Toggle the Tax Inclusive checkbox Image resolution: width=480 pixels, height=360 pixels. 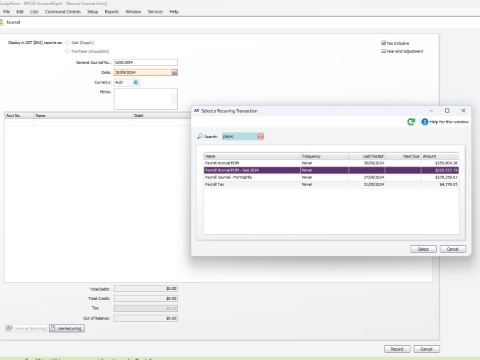point(383,43)
